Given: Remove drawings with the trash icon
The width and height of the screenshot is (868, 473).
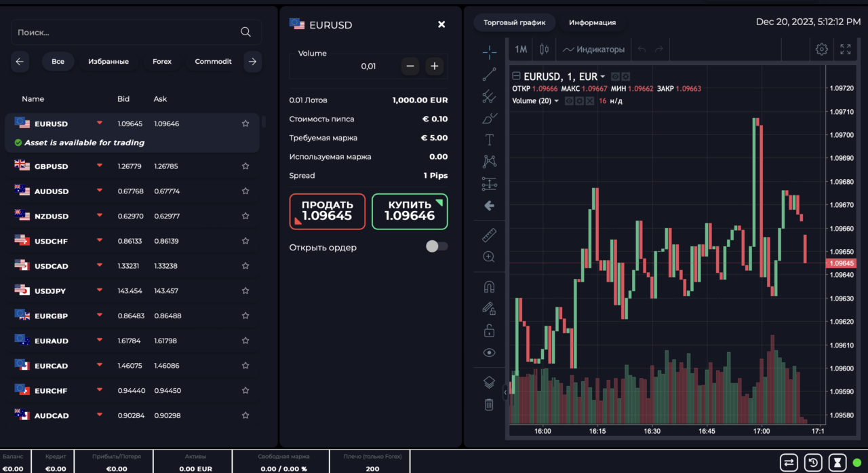Looking at the screenshot, I should [x=489, y=404].
